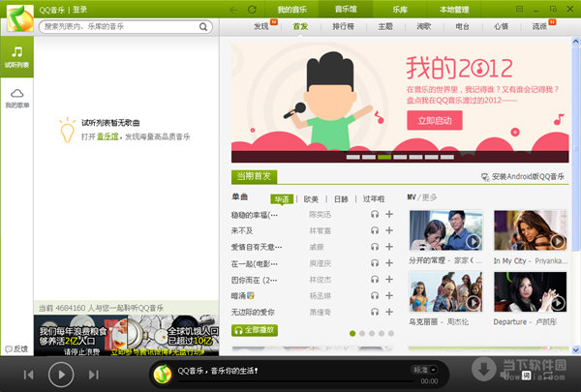581x392 pixels.
Task: Open the 主题 sub-tab
Action: tap(385, 27)
